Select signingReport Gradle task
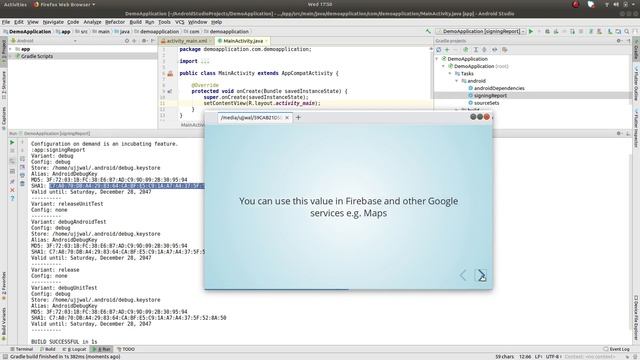The width and height of the screenshot is (640, 360). click(x=490, y=96)
